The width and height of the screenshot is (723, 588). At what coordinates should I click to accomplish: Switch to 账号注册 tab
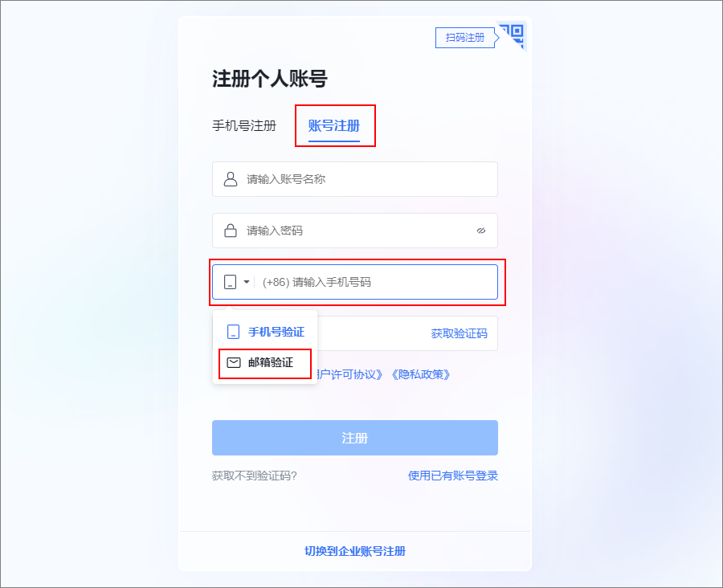tap(334, 125)
